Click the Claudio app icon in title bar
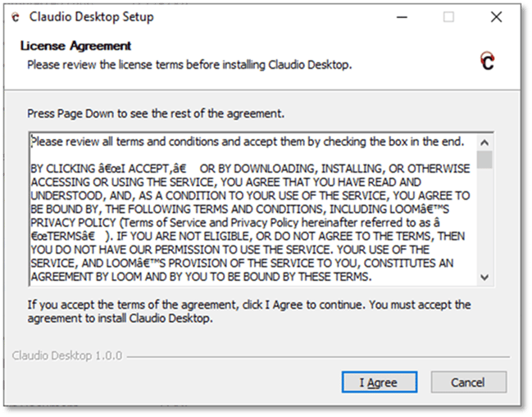532x417 pixels. [16, 17]
